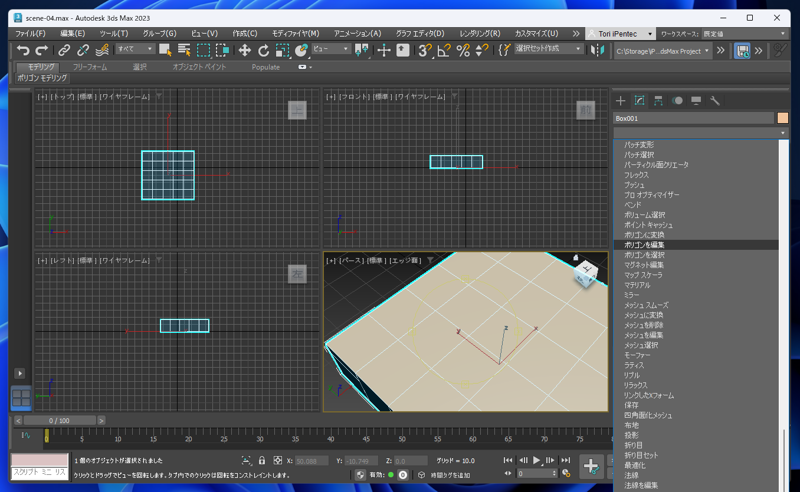Viewport: 800px width, 492px height.
Task: Open the Tori iPentec user account dropdown
Action: pos(620,34)
